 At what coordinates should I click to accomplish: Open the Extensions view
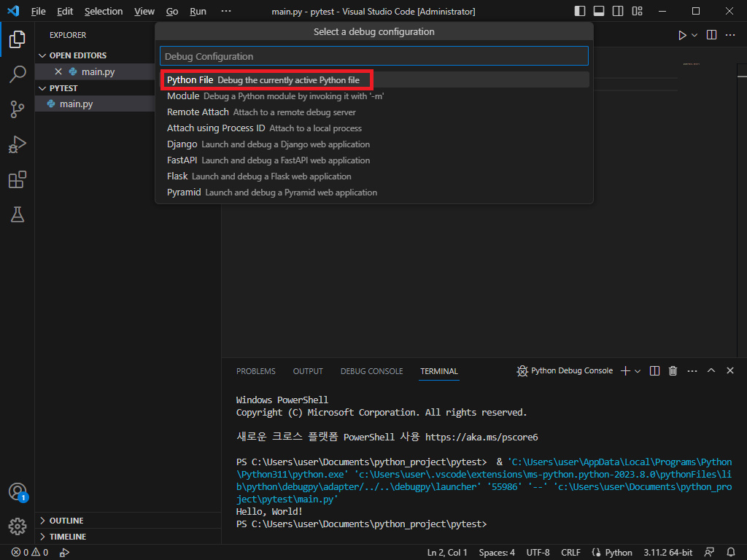(18, 179)
